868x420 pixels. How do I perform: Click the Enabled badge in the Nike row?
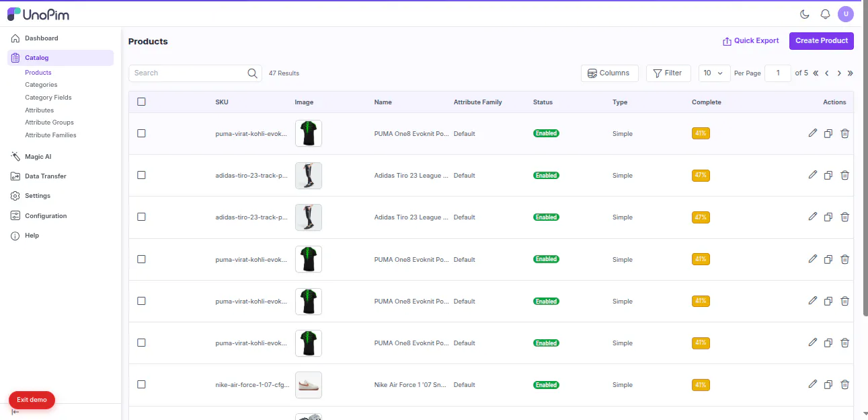click(x=546, y=385)
